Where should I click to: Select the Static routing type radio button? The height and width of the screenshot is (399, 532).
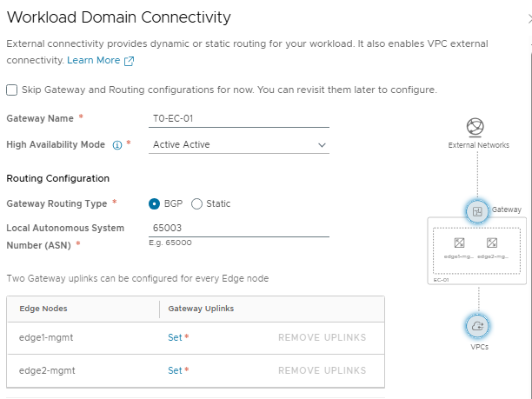pyautogui.click(x=196, y=203)
